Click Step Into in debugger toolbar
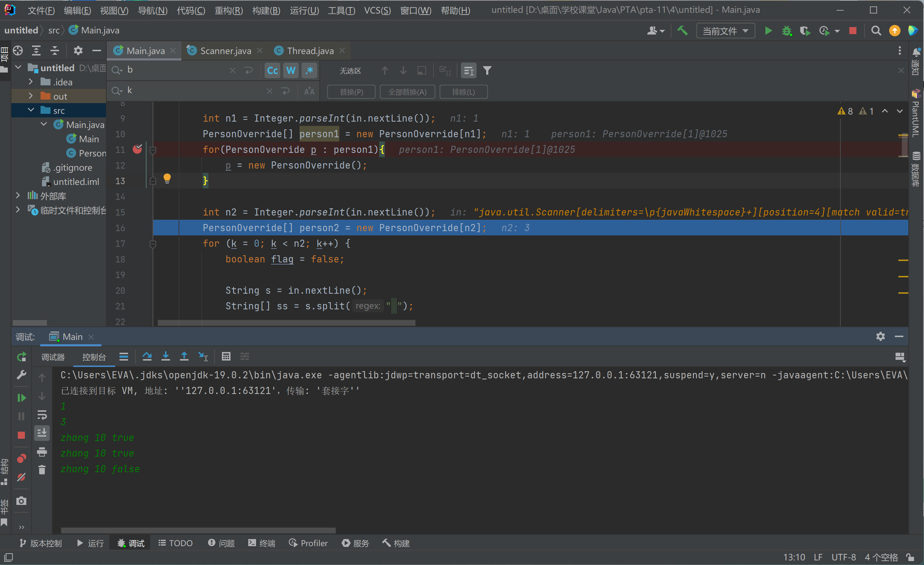 [165, 357]
